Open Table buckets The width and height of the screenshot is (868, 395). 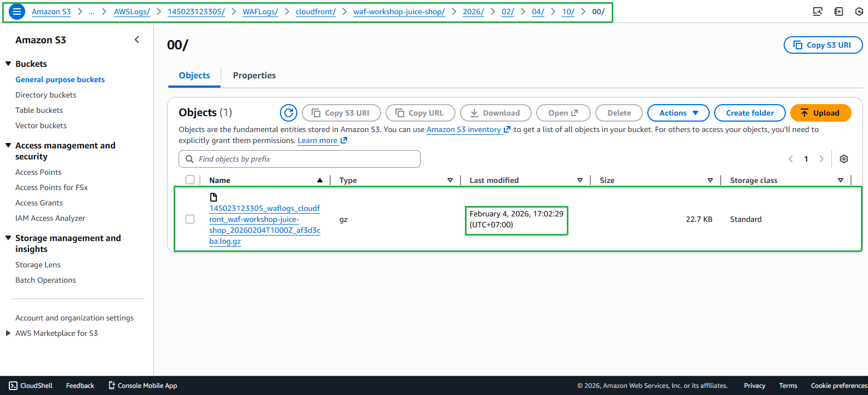click(39, 110)
